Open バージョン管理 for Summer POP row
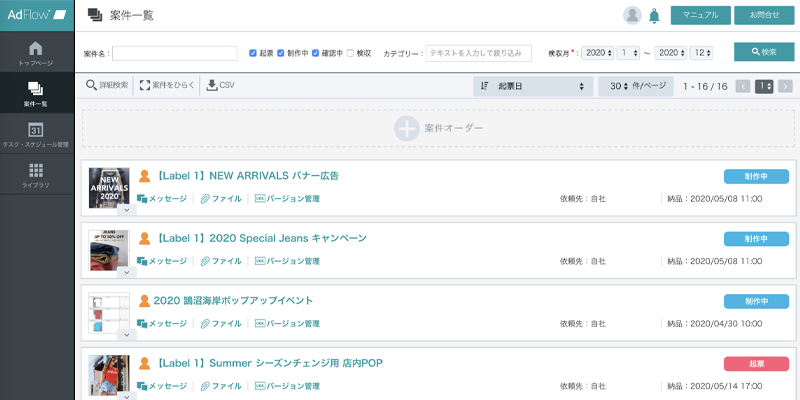800x400 pixels. coord(287,386)
